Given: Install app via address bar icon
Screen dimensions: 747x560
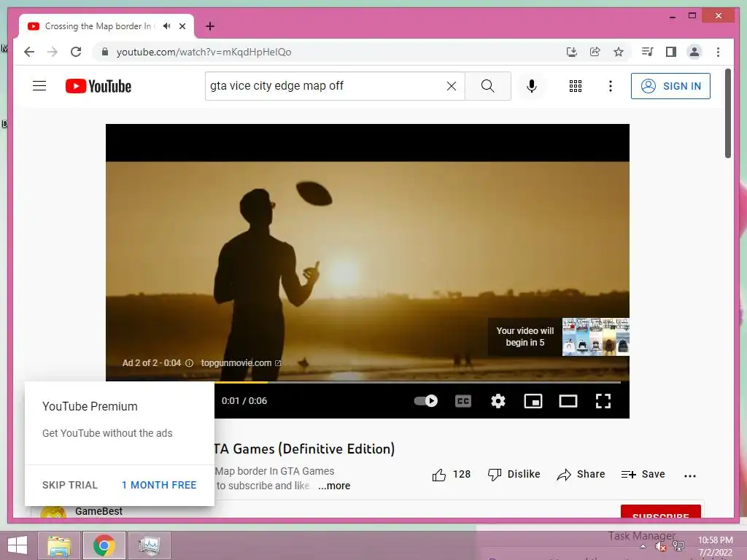Looking at the screenshot, I should pyautogui.click(x=572, y=52).
